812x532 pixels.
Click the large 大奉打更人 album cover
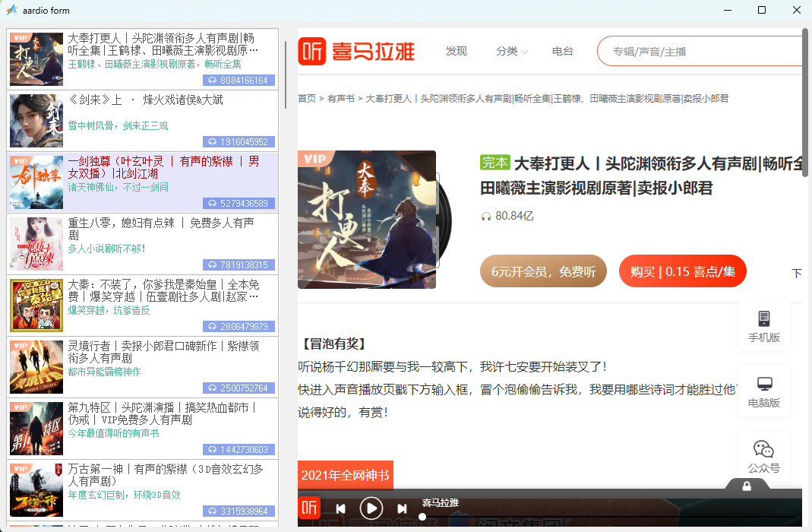point(367,220)
